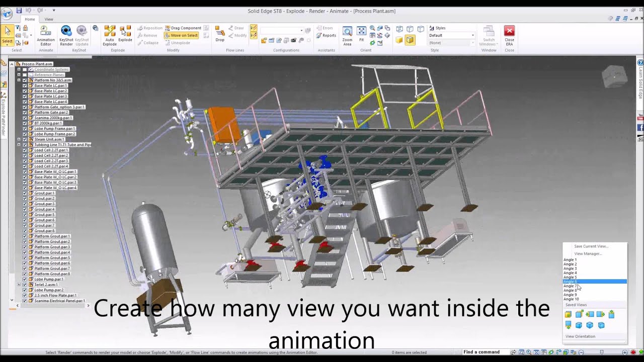644x362 pixels.
Task: Uncheck Grout.par:1 visibility checkbox
Action: [25, 193]
